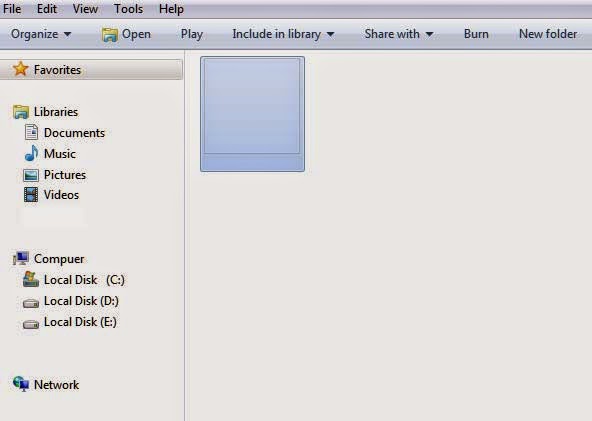The height and width of the screenshot is (421, 592).
Task: Click the Local Disk (D:) drive icon
Action: (31, 303)
